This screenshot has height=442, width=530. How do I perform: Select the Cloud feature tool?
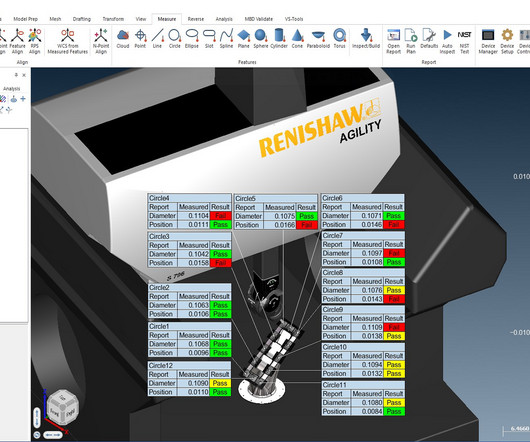click(123, 39)
